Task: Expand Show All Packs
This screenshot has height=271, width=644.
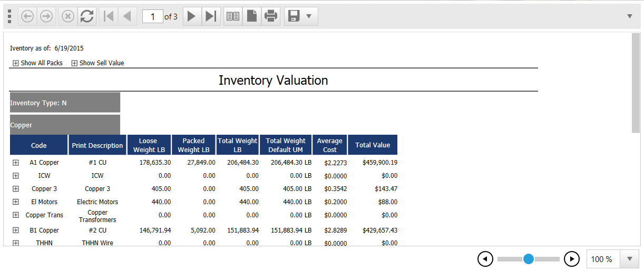Action: coord(16,63)
